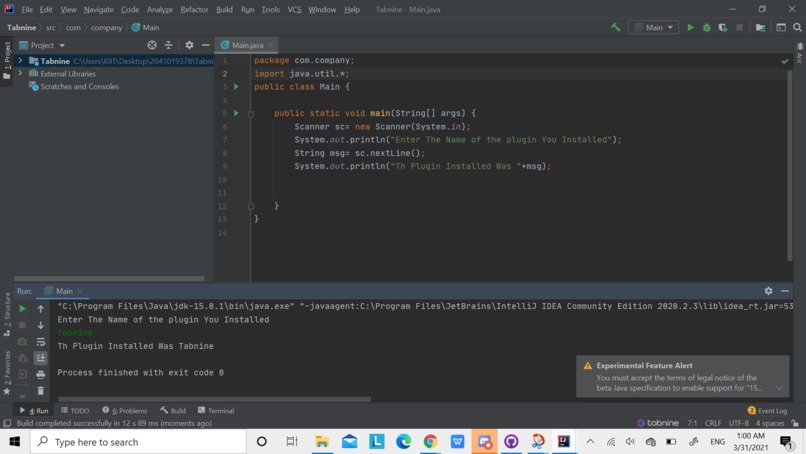Close the Main.java tab
This screenshot has height=454, width=806.
pos(270,45)
